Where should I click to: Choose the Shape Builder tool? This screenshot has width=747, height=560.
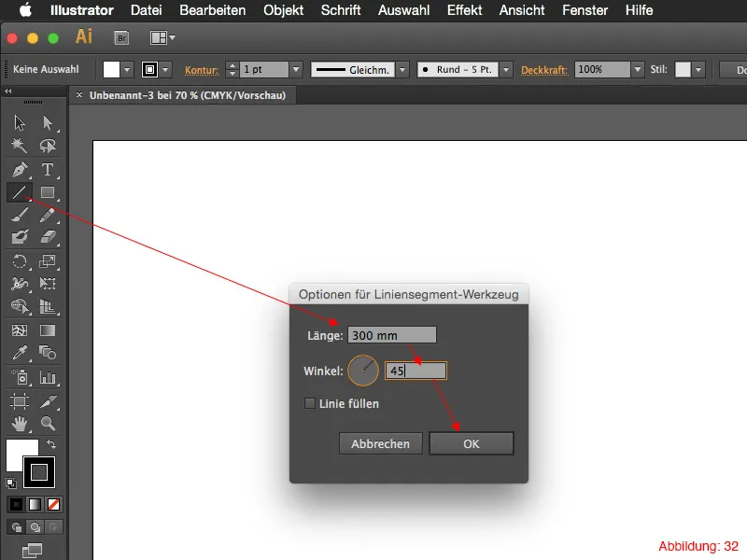coord(20,306)
